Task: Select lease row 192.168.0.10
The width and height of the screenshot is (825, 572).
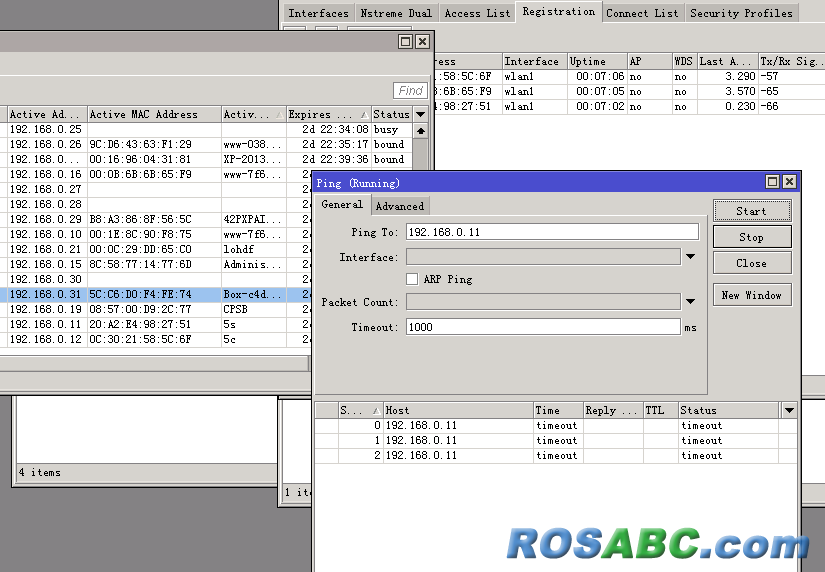Action: click(156, 234)
